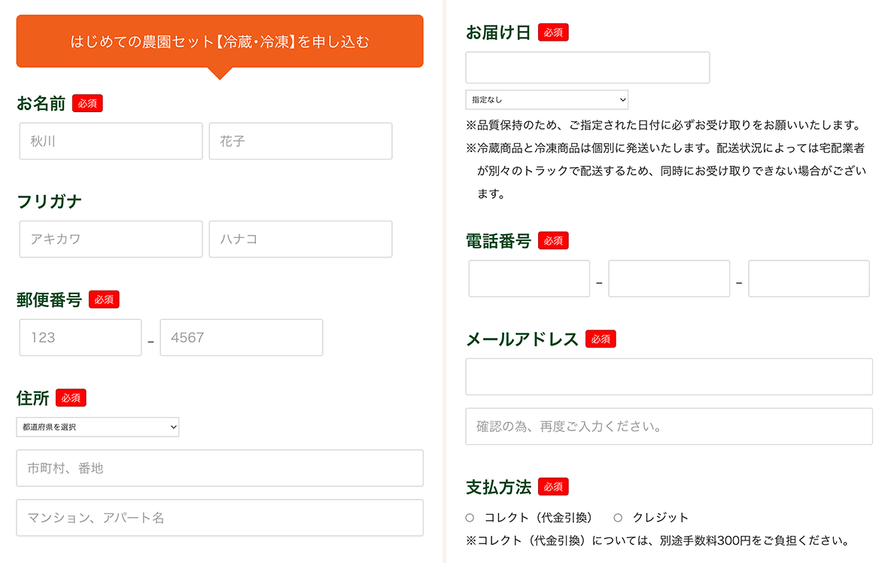Click the email confirmation field 確認の為、再度ご入力ください
This screenshot has width=891, height=563.
(668, 426)
